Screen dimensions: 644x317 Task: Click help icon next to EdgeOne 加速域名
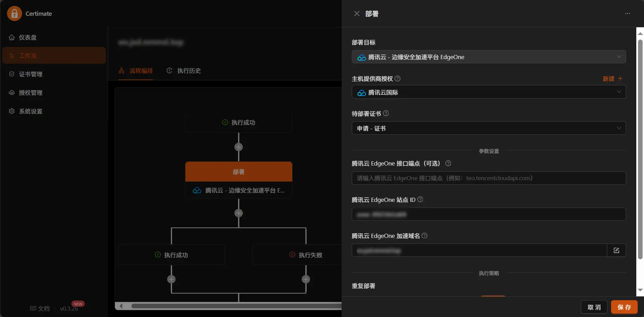tap(425, 236)
